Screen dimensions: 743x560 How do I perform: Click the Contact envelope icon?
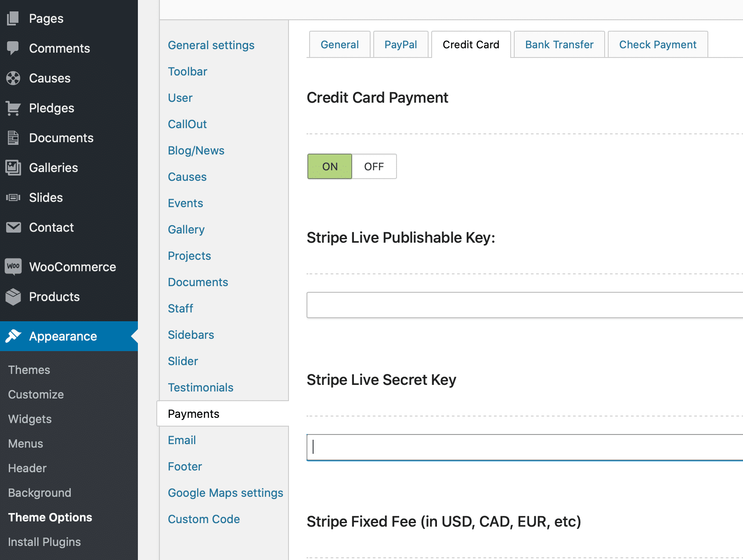(14, 227)
